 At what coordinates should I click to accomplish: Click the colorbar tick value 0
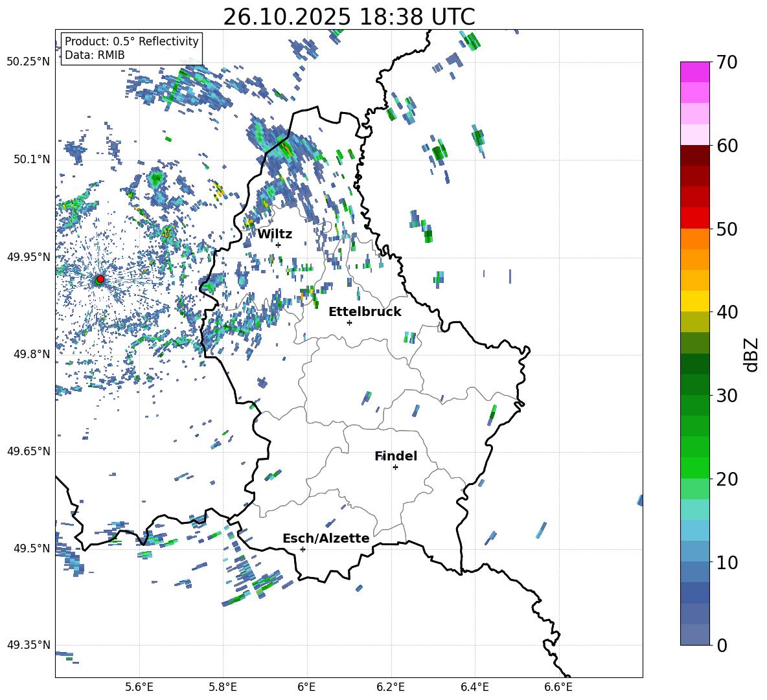pyautogui.click(x=722, y=646)
